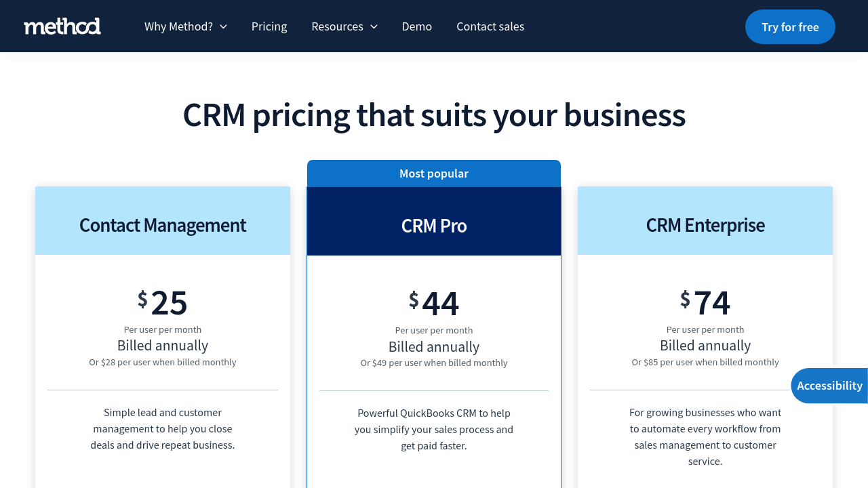Click the 'Powerful QuickBooks CRM' description

(434, 429)
